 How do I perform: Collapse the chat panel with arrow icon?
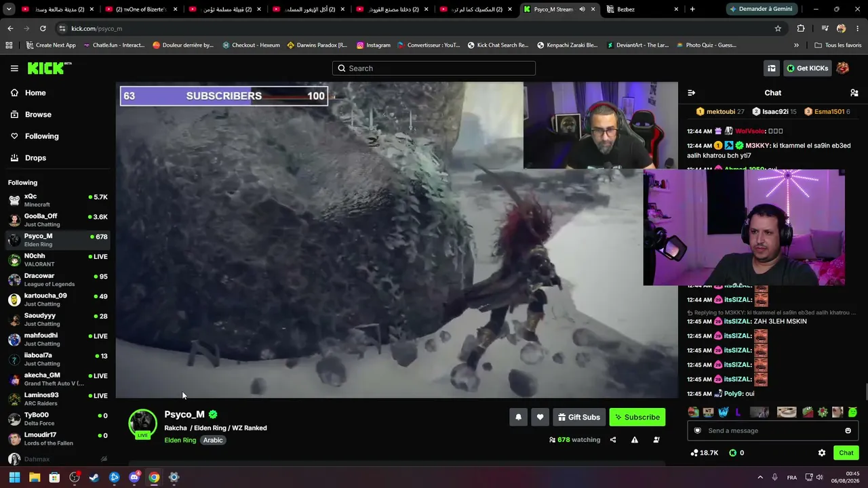coord(691,93)
